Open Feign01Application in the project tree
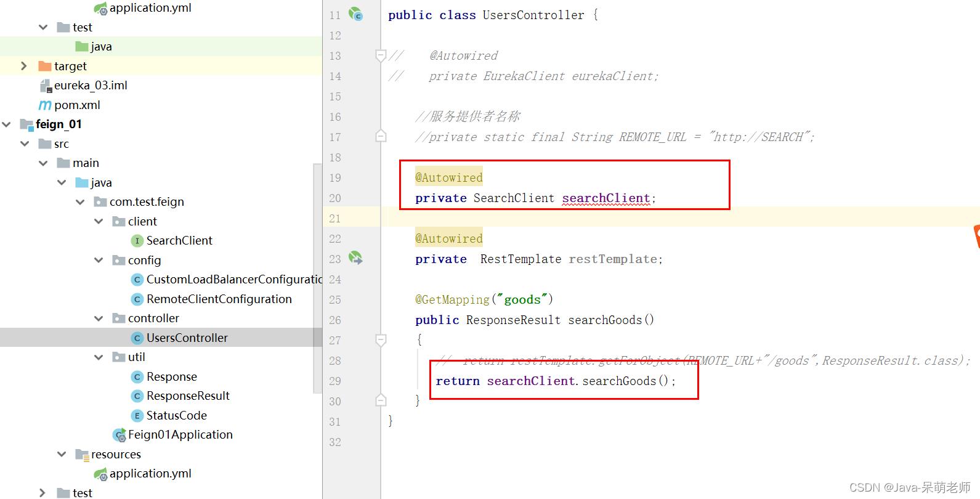Image resolution: width=980 pixels, height=499 pixels. pos(180,435)
